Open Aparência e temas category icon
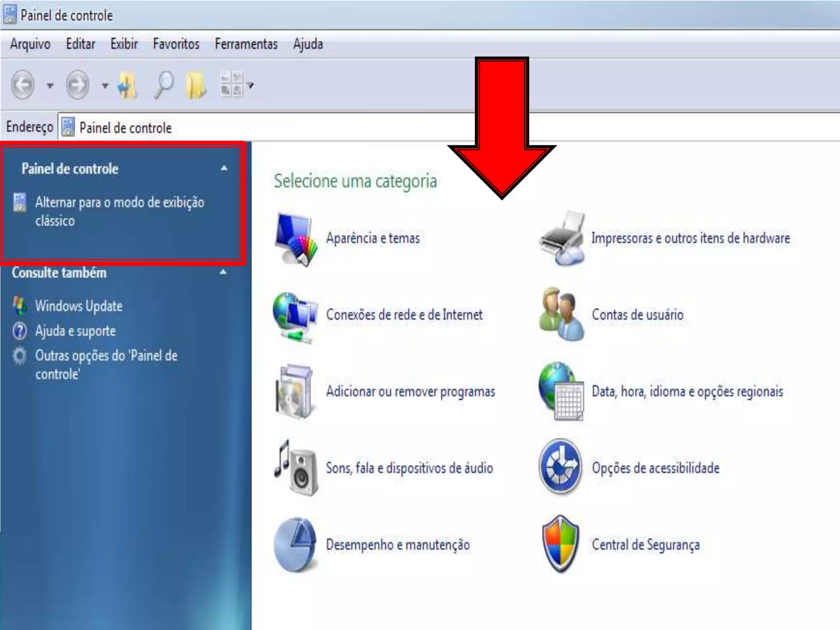The image size is (840, 630). click(x=296, y=239)
